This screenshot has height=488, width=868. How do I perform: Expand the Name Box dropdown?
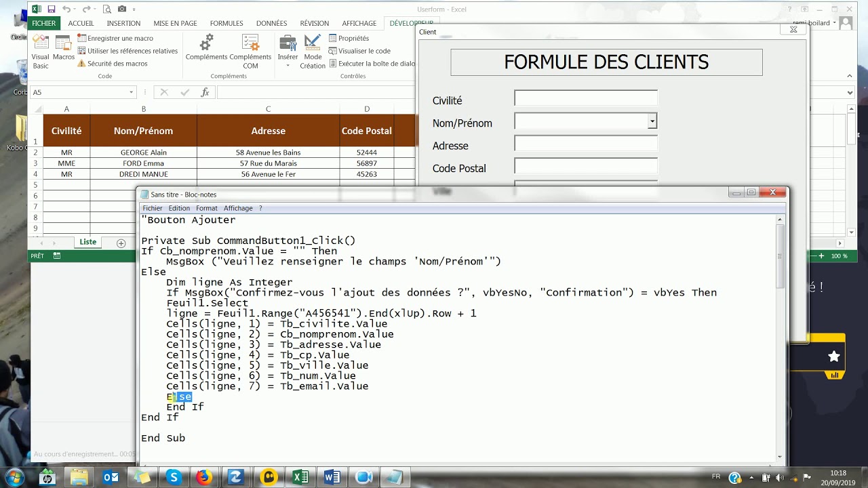tap(132, 92)
